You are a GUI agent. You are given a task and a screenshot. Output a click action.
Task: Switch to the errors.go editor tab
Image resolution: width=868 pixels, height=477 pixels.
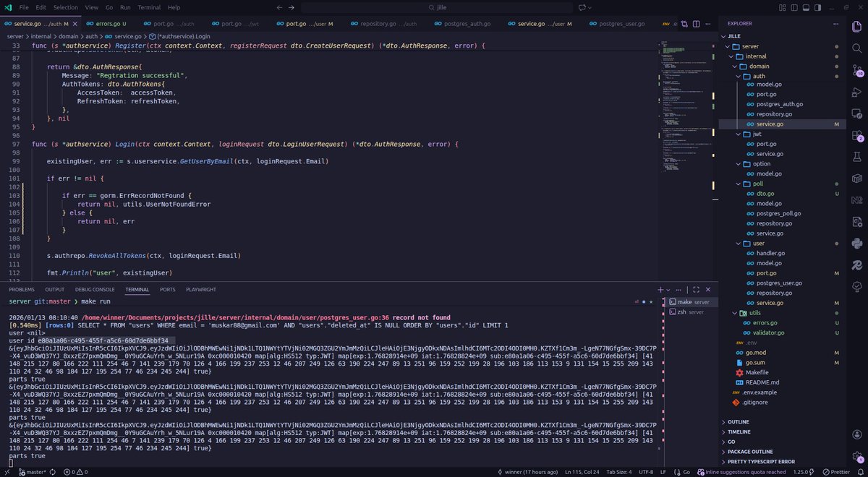pos(106,24)
